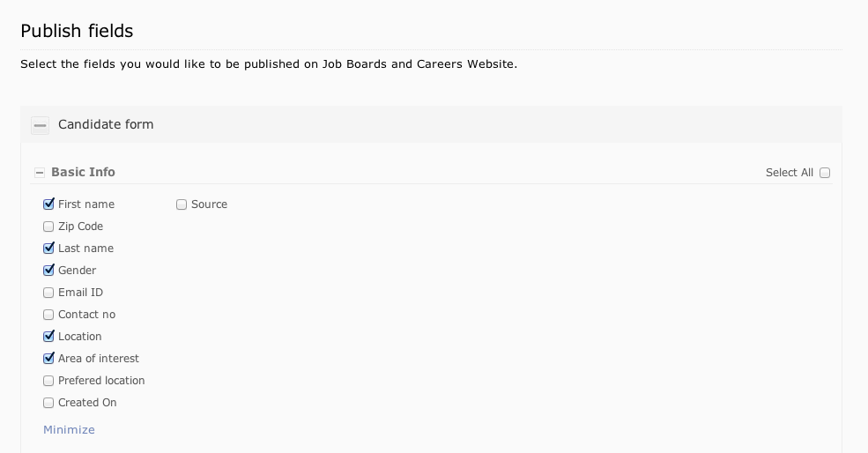Disable the Gender checkbox
The width and height of the screenshot is (868, 453).
(48, 271)
